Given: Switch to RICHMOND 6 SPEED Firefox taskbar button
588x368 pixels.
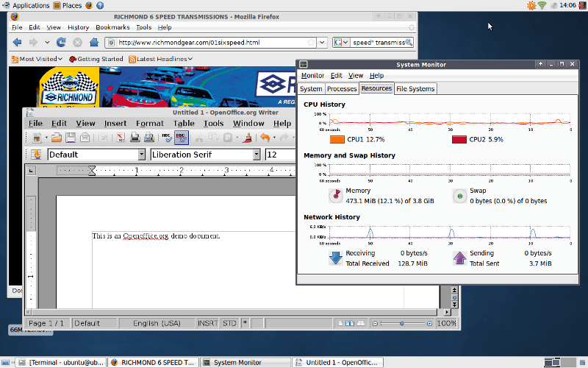Looking at the screenshot, I should (x=153, y=362).
